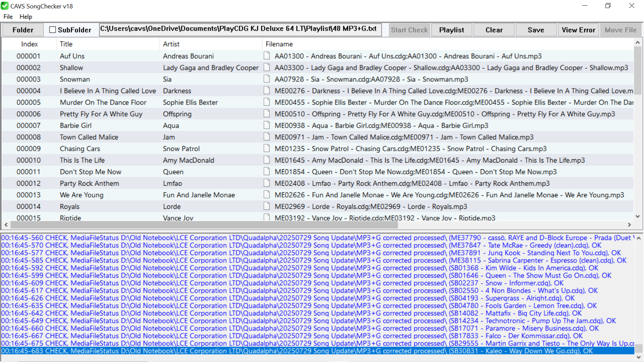Screen dimensions: 644x362
Task: Click file icon next to Shallow filename
Action: (x=267, y=67)
